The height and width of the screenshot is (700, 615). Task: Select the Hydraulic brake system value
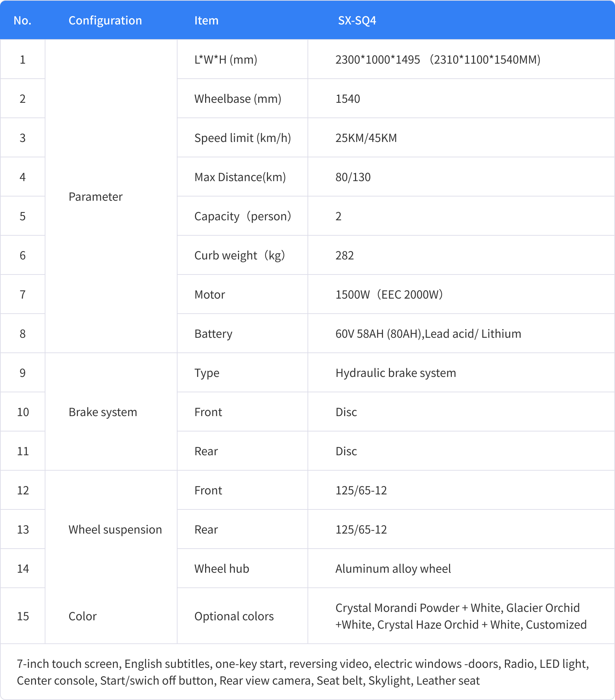point(396,373)
